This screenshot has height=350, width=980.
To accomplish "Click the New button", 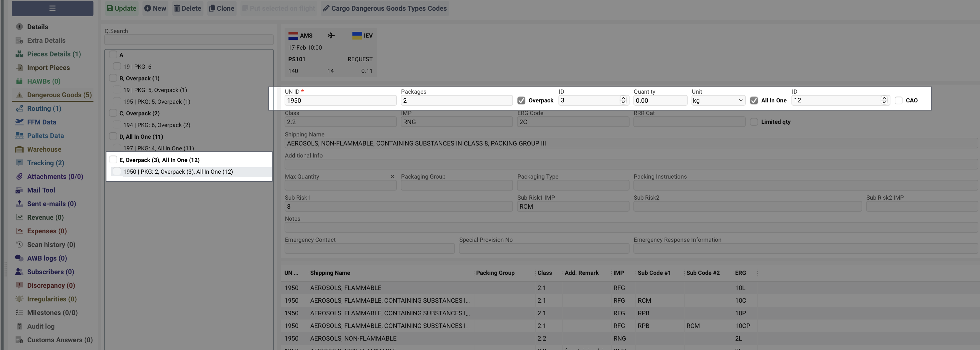I will click(x=155, y=8).
